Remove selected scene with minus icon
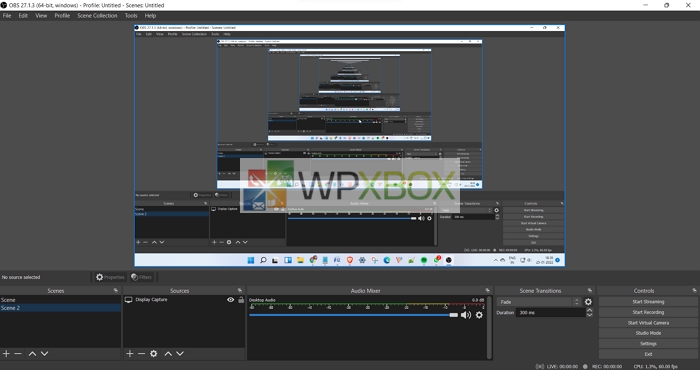This screenshot has height=370, width=700. pos(18,353)
